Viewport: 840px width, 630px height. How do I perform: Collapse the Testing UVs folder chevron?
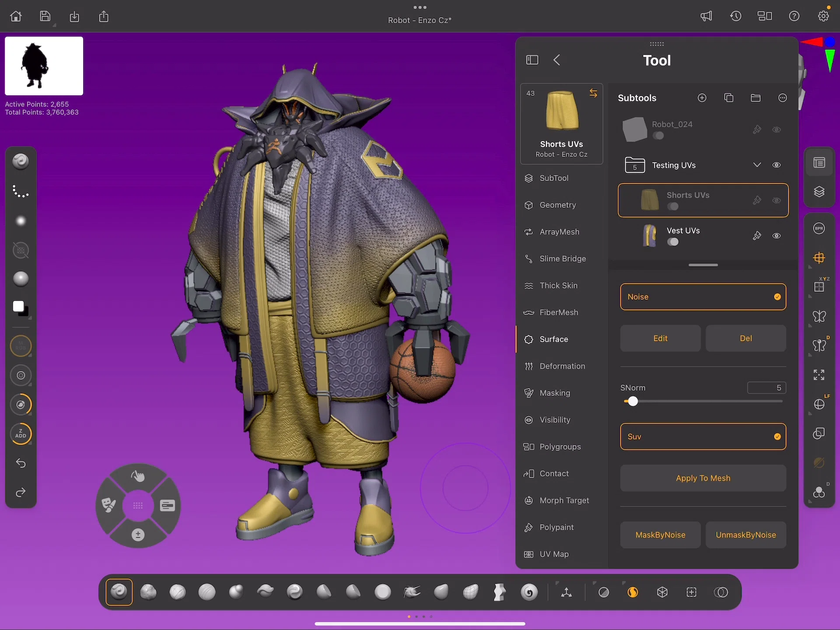coord(757,165)
